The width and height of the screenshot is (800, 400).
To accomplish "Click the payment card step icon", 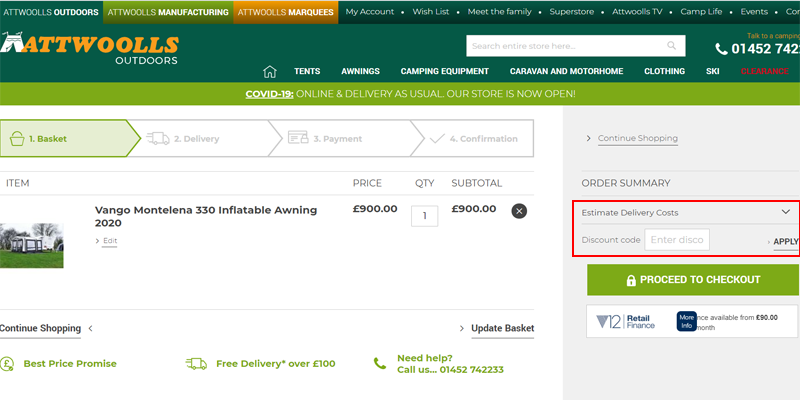I will 298,138.
